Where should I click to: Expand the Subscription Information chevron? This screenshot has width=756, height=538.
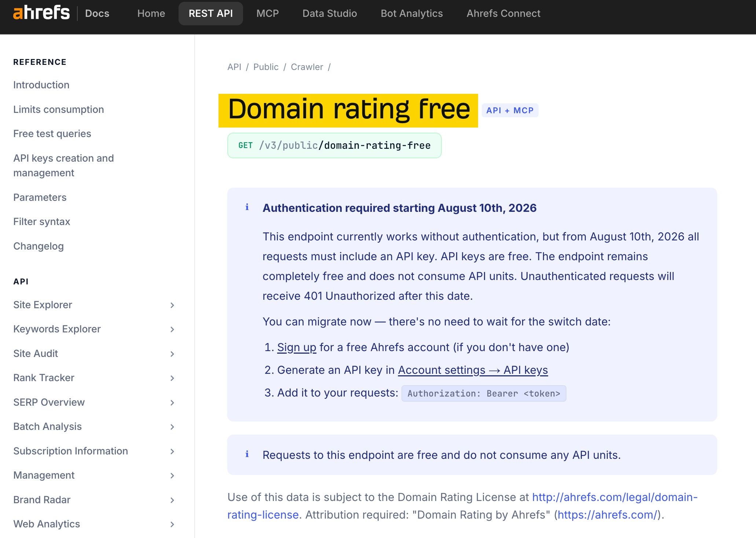point(172,452)
